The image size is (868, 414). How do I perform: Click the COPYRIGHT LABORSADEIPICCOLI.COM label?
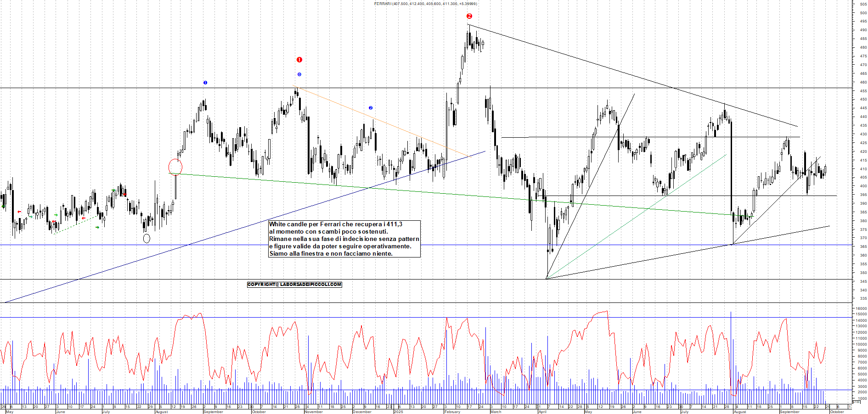point(294,285)
